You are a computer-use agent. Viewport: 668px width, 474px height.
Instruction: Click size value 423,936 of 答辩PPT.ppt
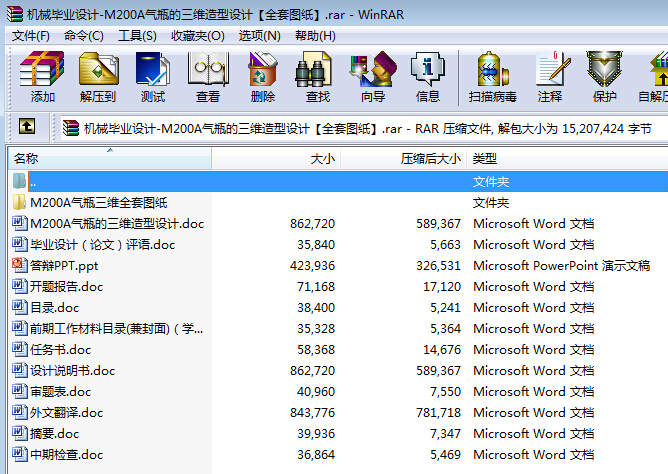click(x=312, y=265)
